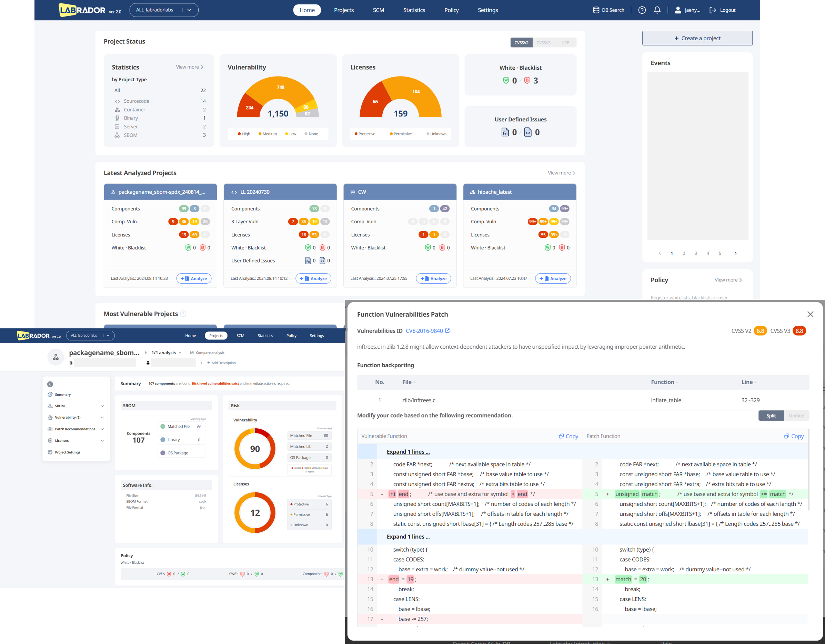Click the info icon beside Most Vulnerable Projects

tap(183, 314)
